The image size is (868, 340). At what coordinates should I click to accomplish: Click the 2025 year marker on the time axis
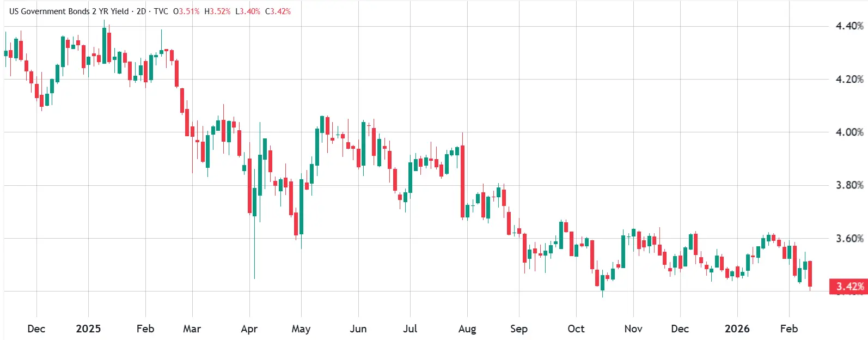click(88, 329)
